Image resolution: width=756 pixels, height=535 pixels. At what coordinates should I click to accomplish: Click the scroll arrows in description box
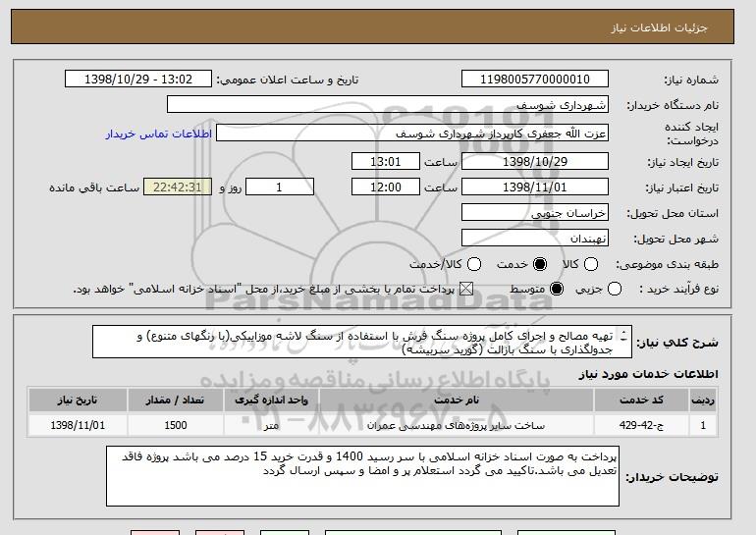(x=623, y=336)
